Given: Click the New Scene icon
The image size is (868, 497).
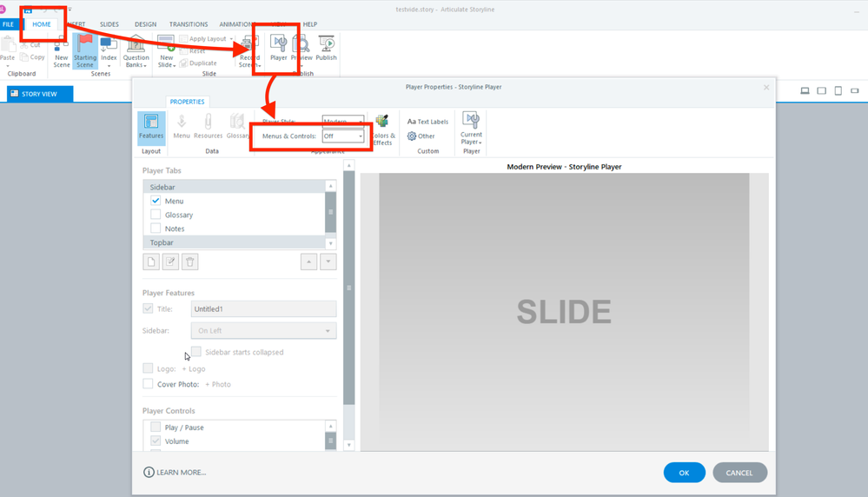Looking at the screenshot, I should click(61, 44).
